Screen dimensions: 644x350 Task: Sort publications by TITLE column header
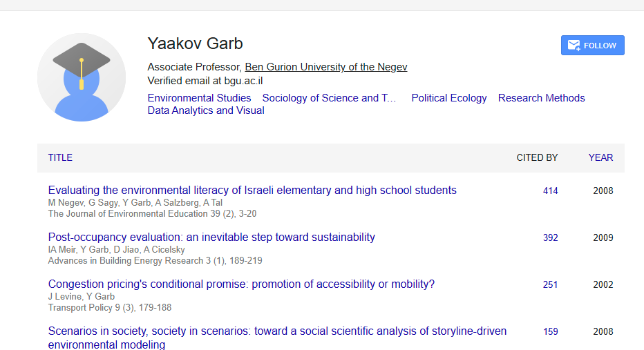[60, 157]
